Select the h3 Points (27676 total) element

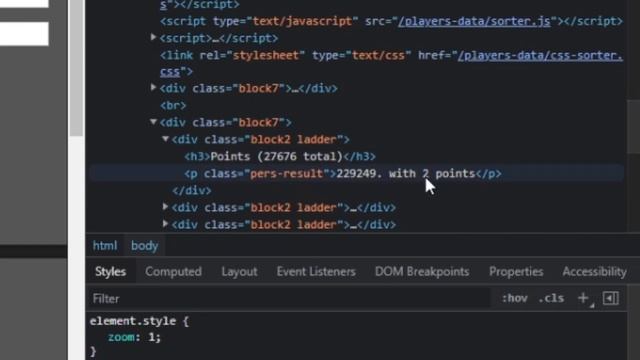coord(280,157)
